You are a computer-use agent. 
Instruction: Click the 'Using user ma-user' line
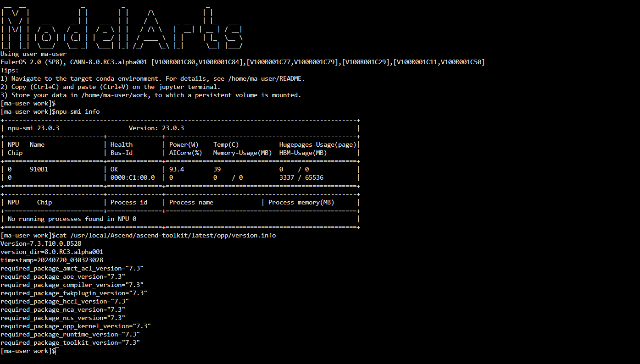click(33, 54)
